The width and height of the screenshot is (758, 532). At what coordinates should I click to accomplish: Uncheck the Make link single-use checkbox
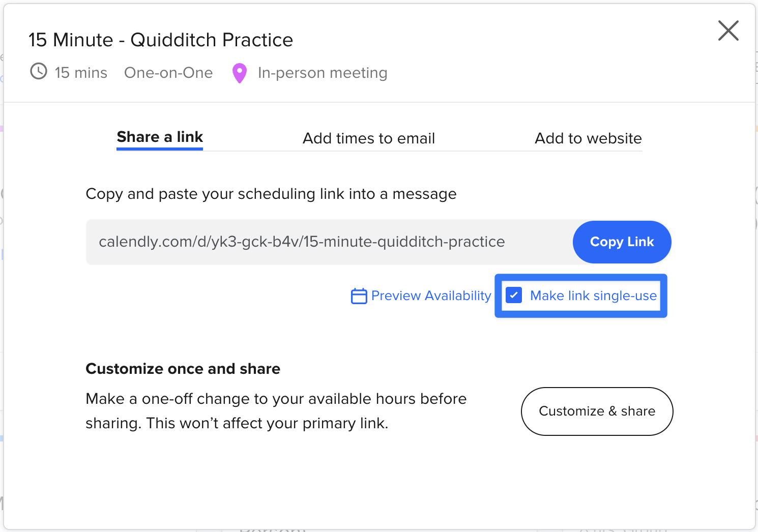click(514, 295)
